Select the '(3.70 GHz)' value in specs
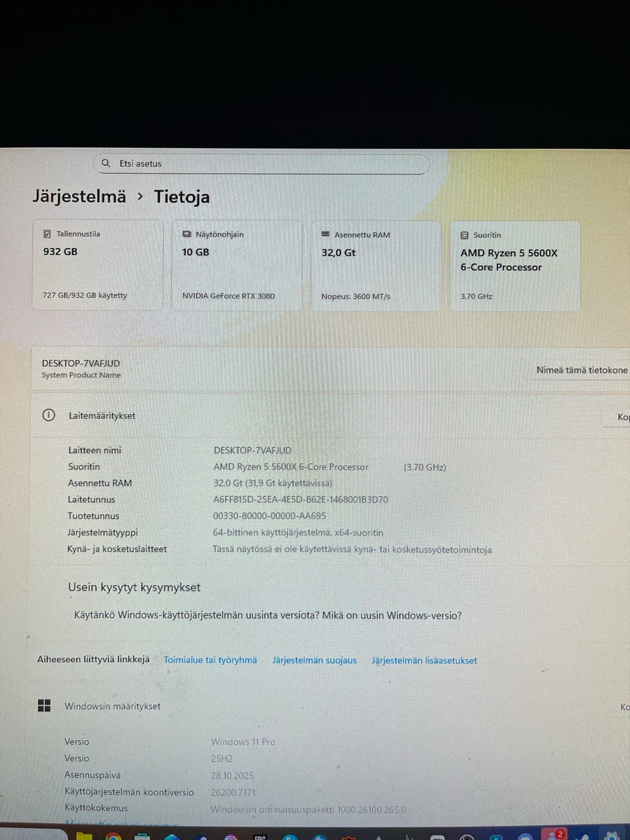The width and height of the screenshot is (630, 840). tap(425, 467)
